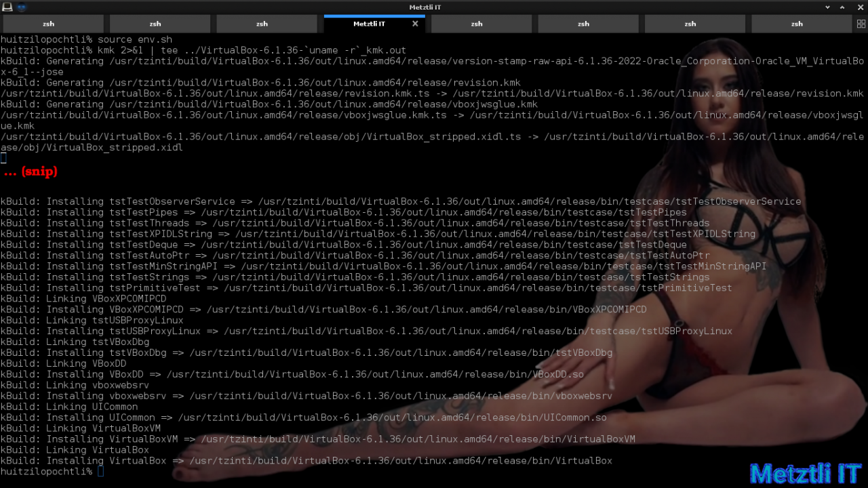This screenshot has width=868, height=488.
Task: Close the Metzlti IT terminal window
Action: pyautogui.click(x=860, y=7)
